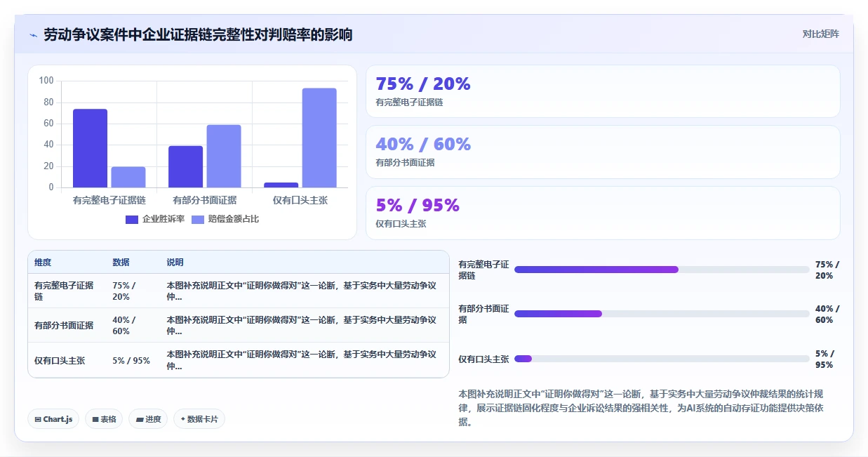Click the chart title 劳动争议案件中企业证据链完整性对判赔率的影响
868x457 pixels.
point(198,34)
